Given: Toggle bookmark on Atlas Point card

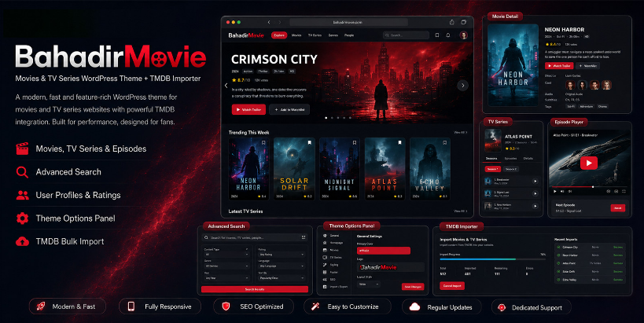Looking at the screenshot, I should [399, 143].
